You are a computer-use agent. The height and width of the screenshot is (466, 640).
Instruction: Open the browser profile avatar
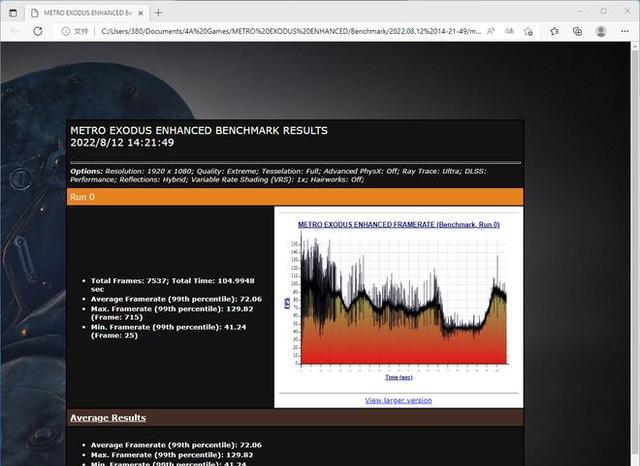(x=601, y=31)
